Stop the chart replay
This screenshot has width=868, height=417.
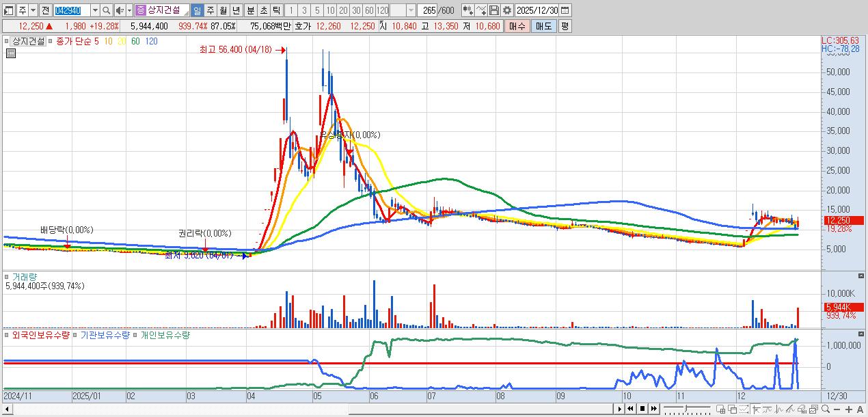642,409
